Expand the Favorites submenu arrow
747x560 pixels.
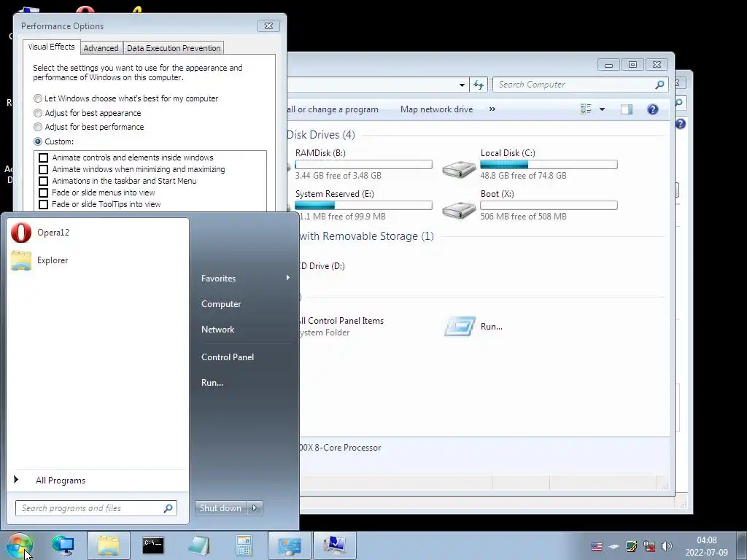(x=287, y=278)
